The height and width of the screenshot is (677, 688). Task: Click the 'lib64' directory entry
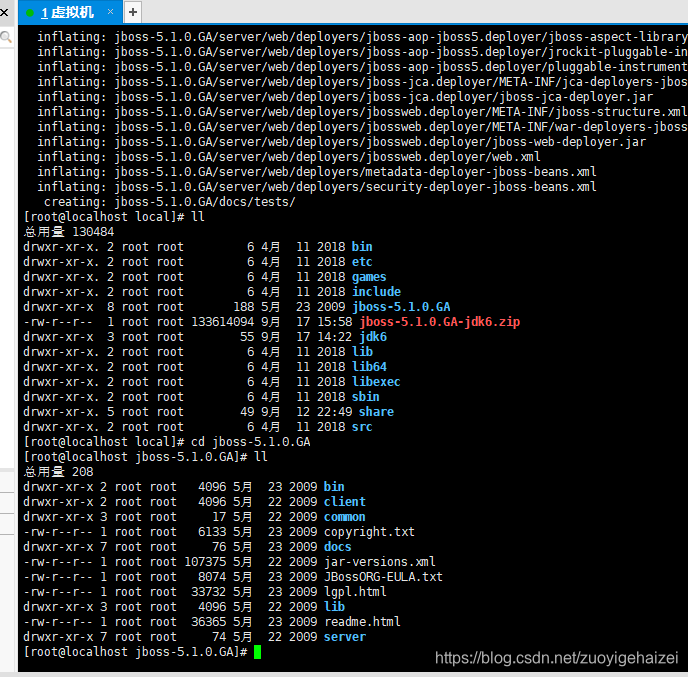click(369, 367)
